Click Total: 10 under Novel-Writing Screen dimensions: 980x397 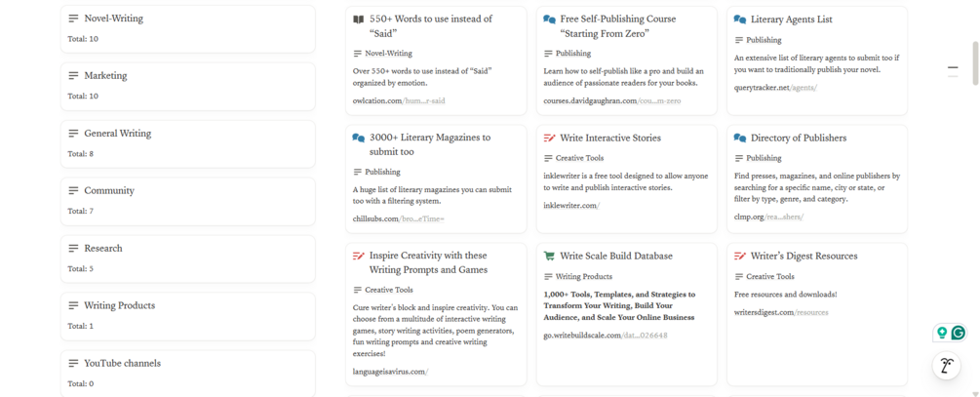tap(83, 39)
